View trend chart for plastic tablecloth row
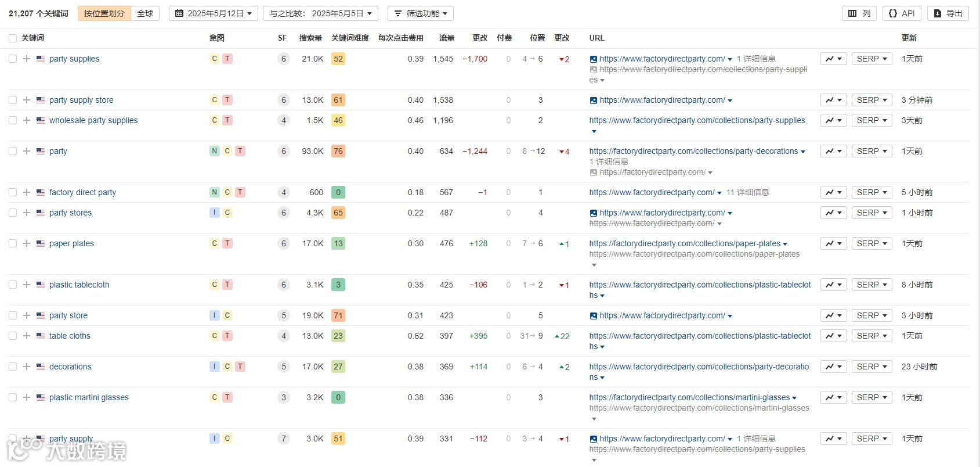 [834, 285]
